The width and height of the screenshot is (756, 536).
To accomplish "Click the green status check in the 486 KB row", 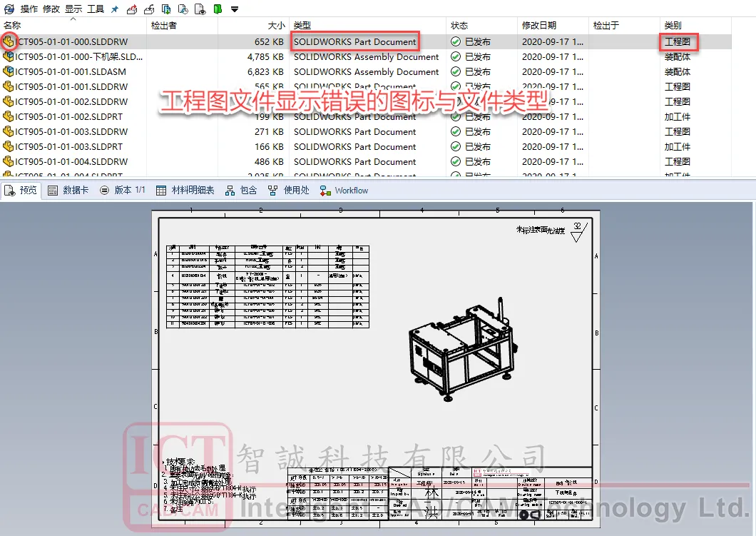I will tap(456, 161).
